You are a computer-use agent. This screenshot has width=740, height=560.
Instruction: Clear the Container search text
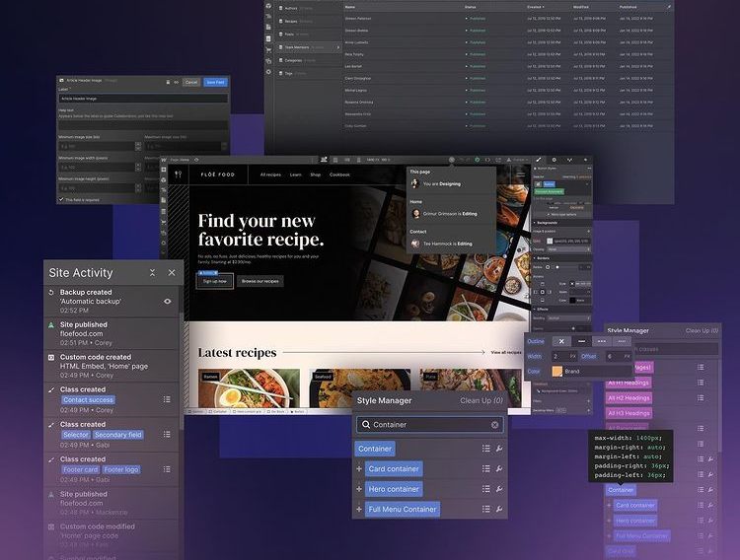[x=494, y=425]
